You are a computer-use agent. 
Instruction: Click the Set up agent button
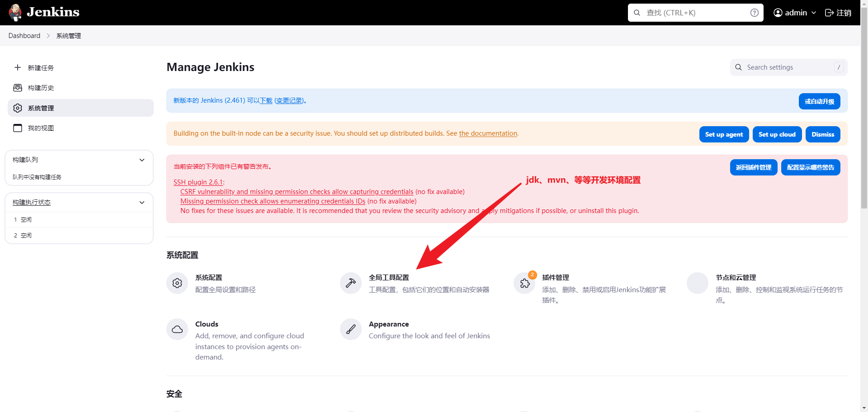(x=724, y=134)
